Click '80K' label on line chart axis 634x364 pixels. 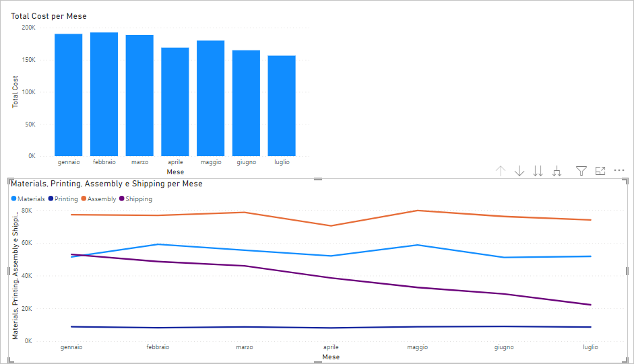click(x=27, y=211)
